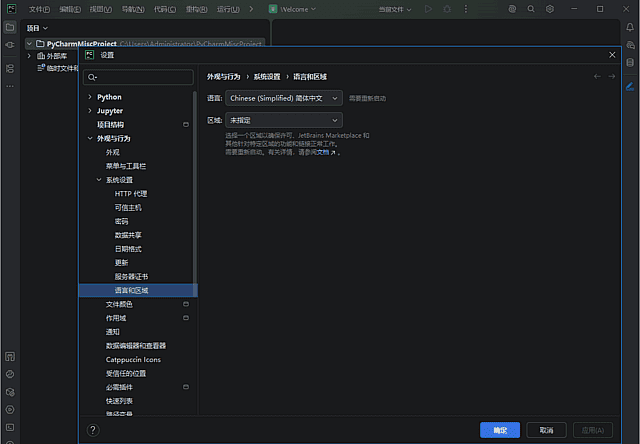Viewport: 640px width, 444px height.
Task: Select 菜单与工具栏 settings item
Action: 126,166
